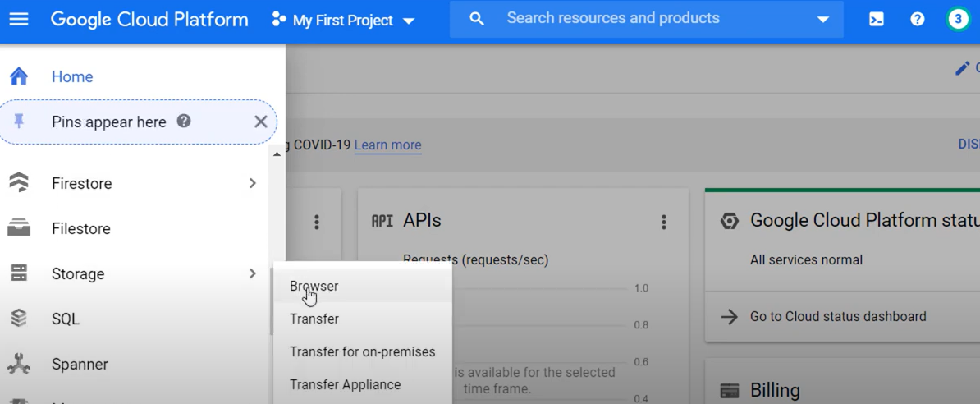Image resolution: width=980 pixels, height=404 pixels.
Task: Select Transfer for on-premises option
Action: point(363,352)
